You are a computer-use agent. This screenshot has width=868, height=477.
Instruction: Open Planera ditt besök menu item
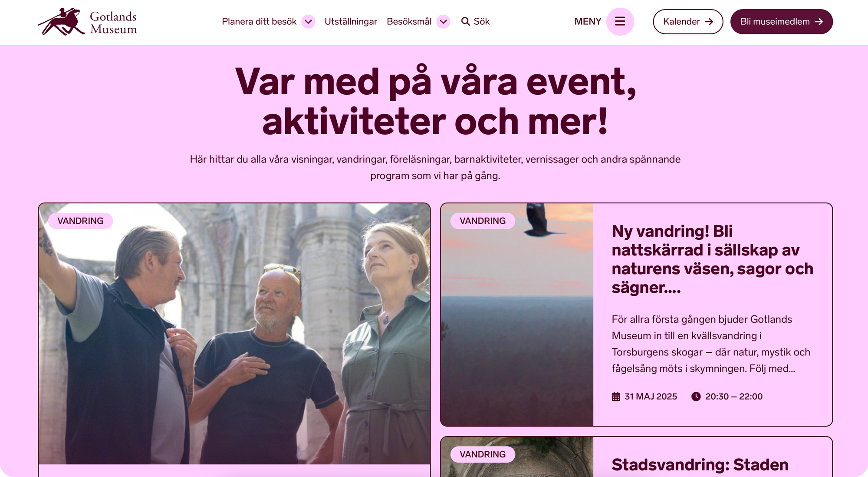[259, 21]
